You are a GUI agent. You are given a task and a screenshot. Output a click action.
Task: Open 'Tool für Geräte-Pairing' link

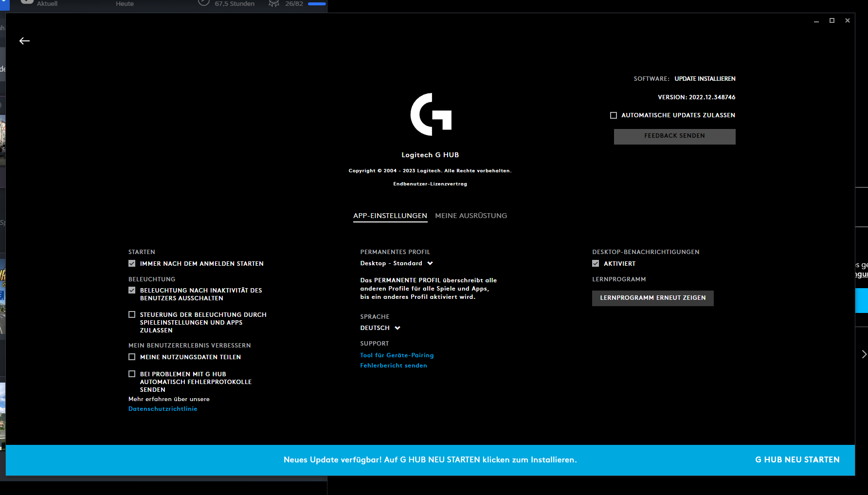[x=397, y=355]
